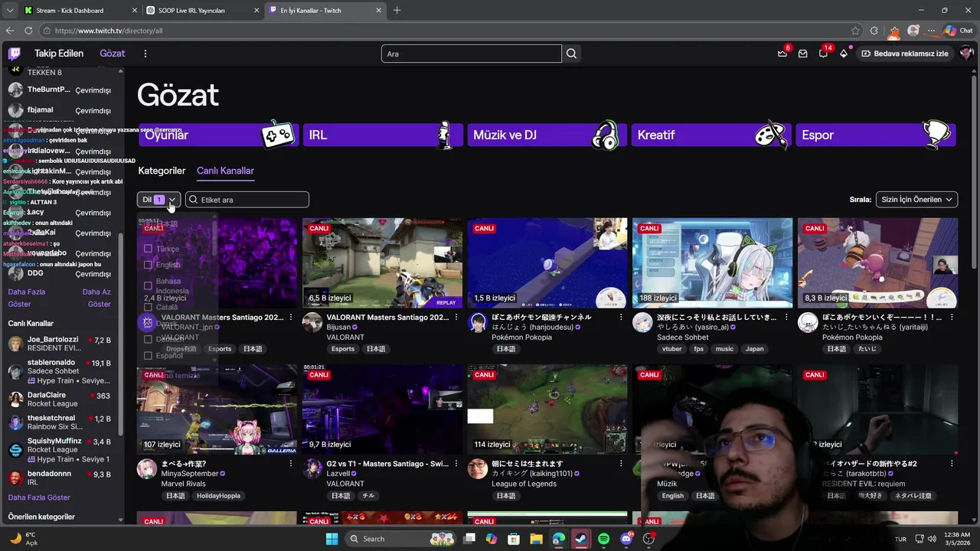The width and height of the screenshot is (980, 551).
Task: Switch to SOOP Live IRL browser tab
Action: click(x=203, y=11)
